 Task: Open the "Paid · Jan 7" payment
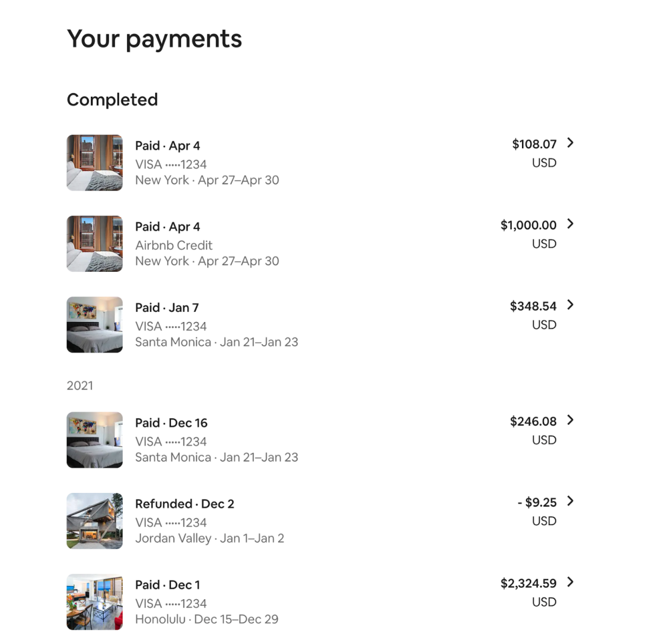167,308
